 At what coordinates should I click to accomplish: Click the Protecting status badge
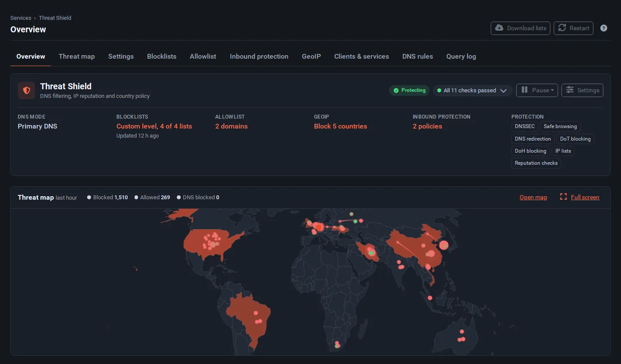409,90
